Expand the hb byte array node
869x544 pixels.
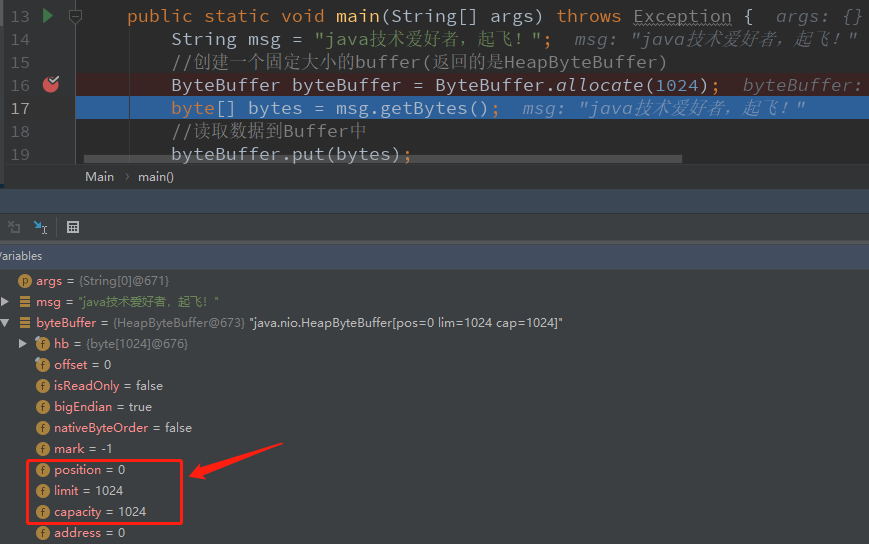click(x=23, y=343)
